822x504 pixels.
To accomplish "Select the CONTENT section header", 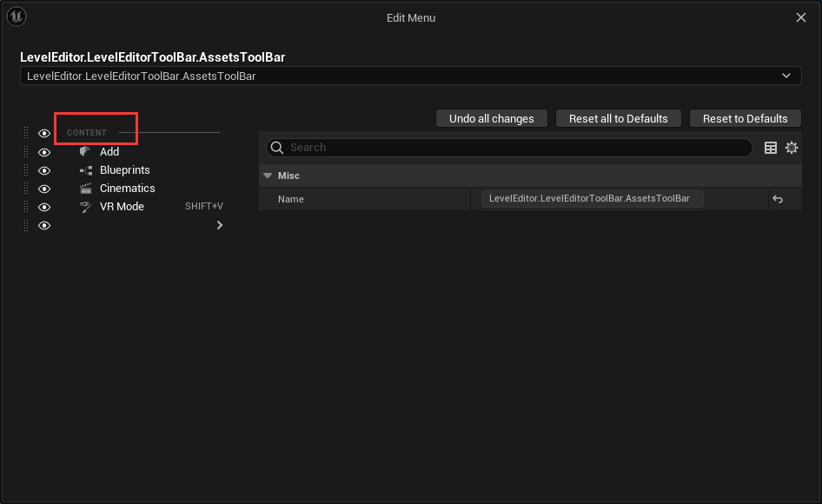I will tap(87, 133).
